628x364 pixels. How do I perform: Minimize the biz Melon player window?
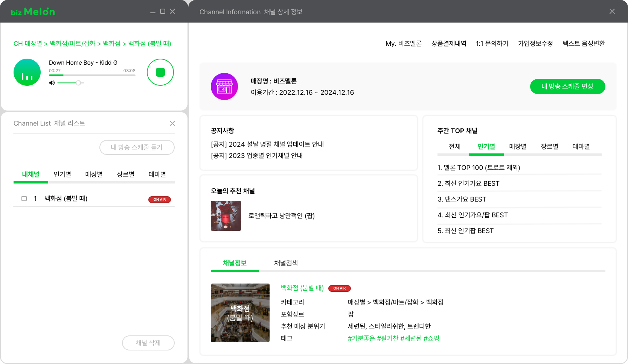click(x=153, y=12)
